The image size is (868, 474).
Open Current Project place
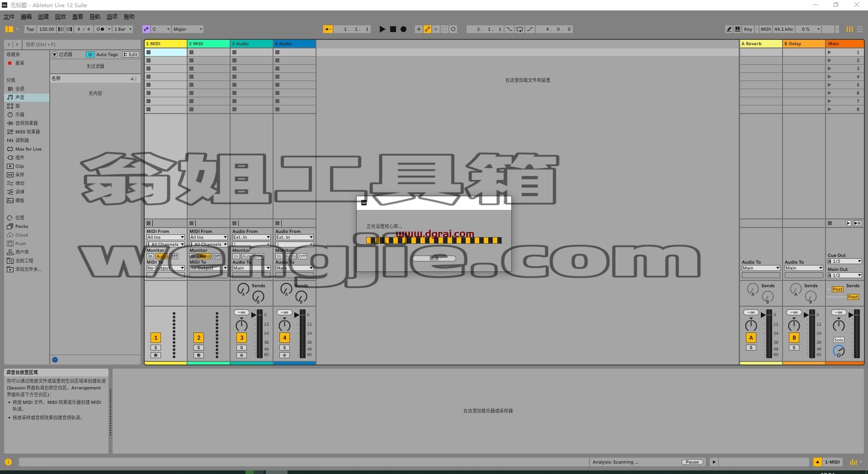(x=26, y=261)
